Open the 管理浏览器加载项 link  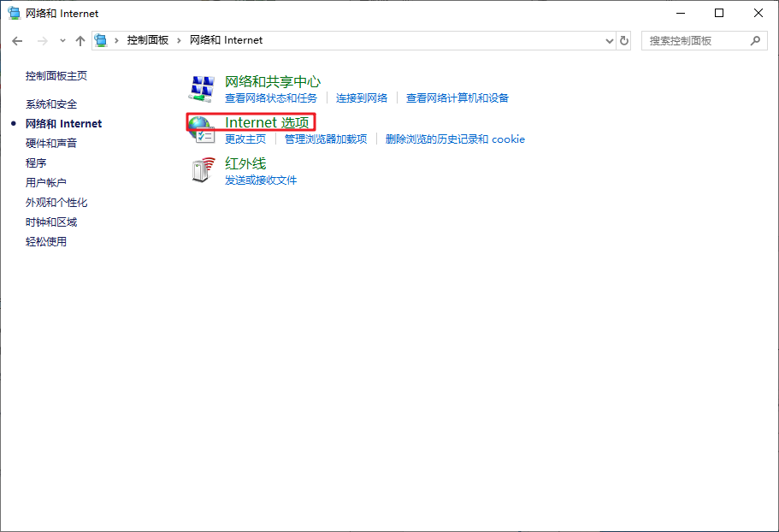(325, 139)
